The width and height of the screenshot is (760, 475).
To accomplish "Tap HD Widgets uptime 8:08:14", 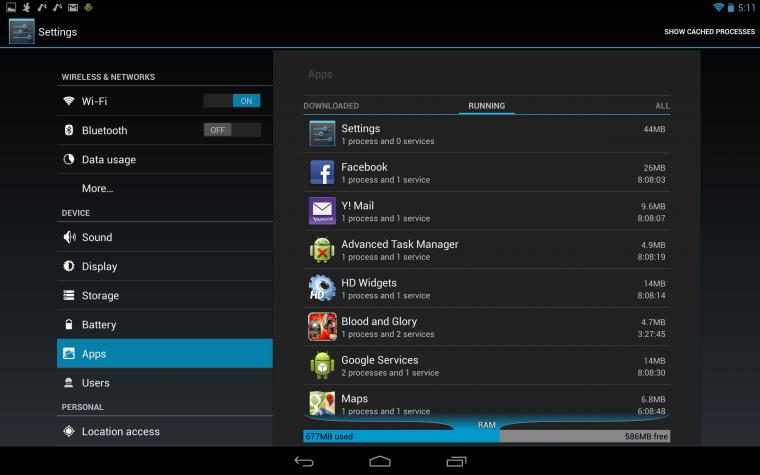I will 651,295.
